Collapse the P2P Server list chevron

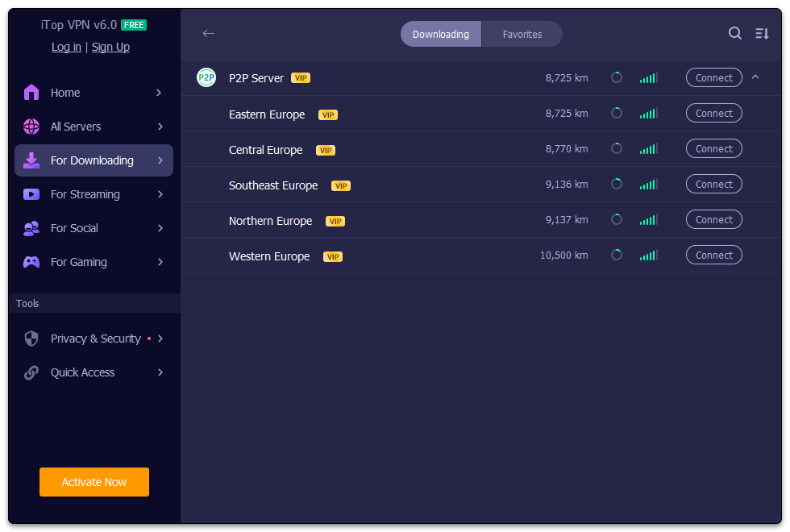point(755,77)
